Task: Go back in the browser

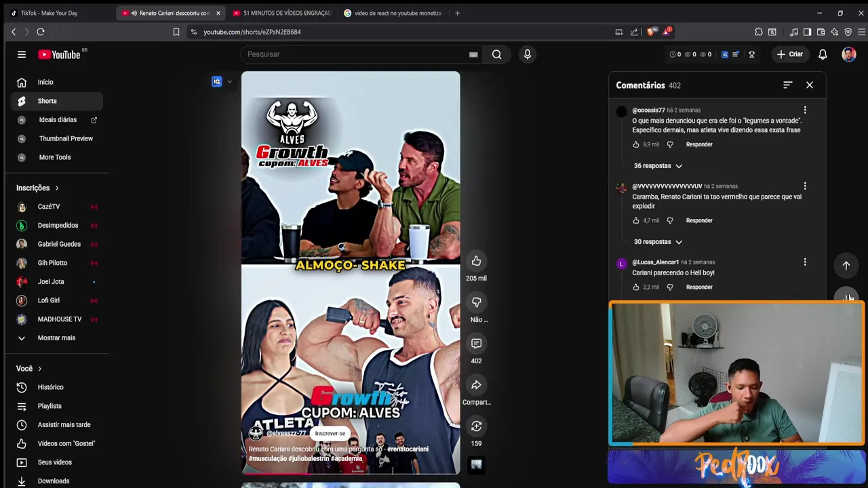Action: (14, 32)
